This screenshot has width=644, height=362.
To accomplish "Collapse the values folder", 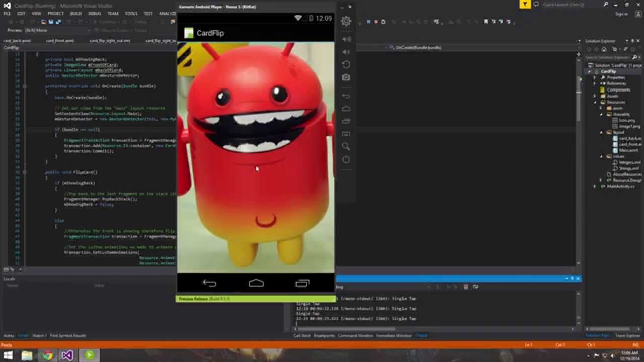I will coord(601,156).
